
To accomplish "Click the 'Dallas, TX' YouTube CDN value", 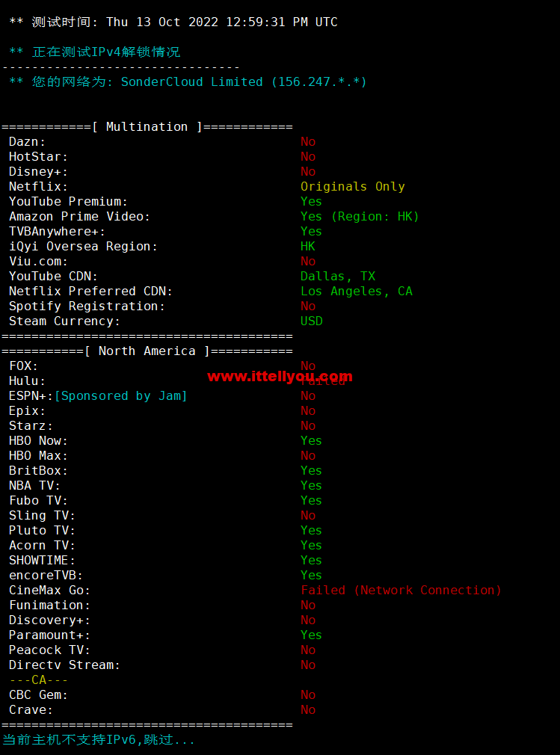I will [338, 276].
